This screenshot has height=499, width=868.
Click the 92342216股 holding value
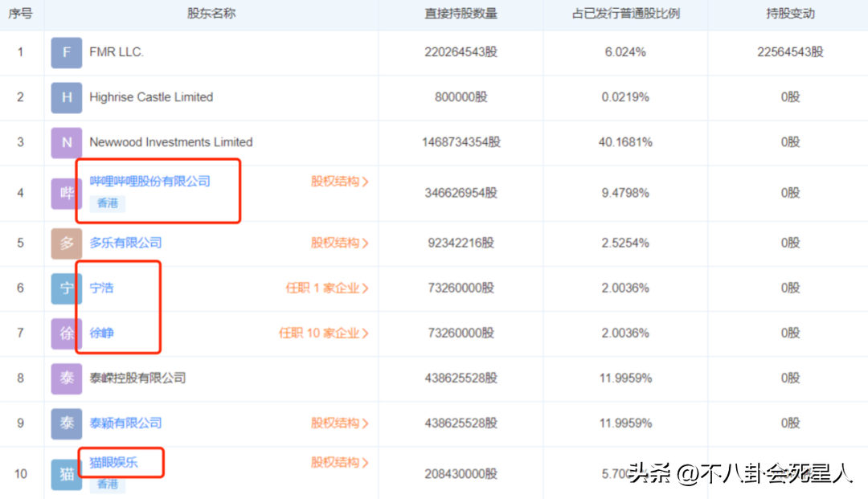461,243
